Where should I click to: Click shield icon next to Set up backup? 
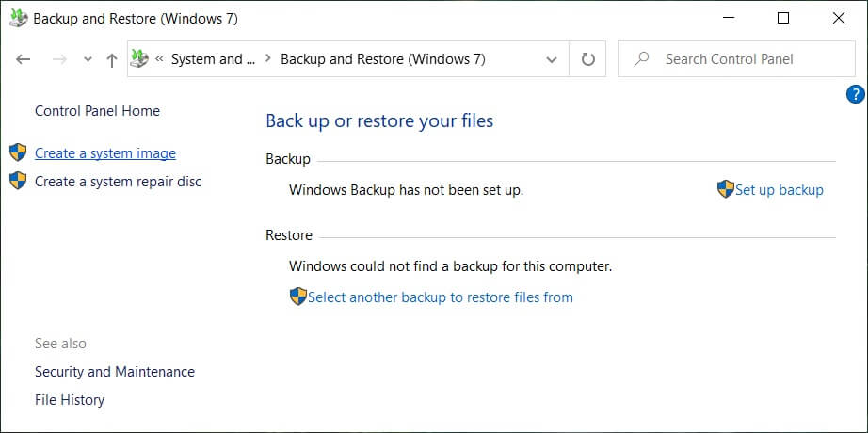pyautogui.click(x=725, y=189)
